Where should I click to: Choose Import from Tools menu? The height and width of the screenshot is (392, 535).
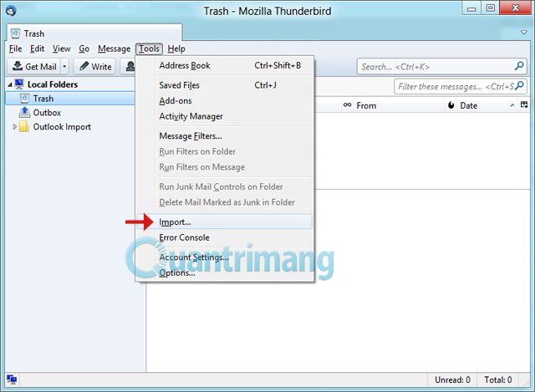point(225,221)
